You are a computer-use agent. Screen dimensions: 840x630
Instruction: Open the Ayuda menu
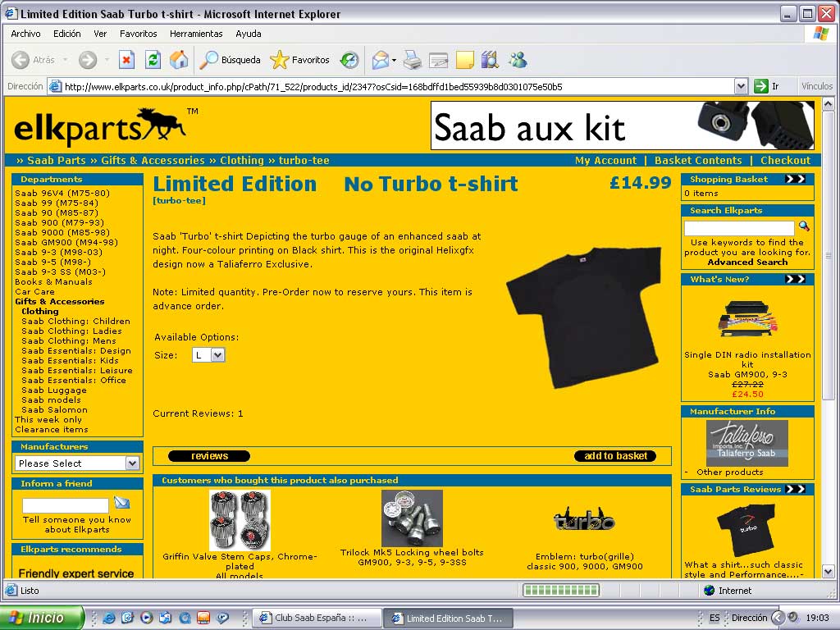click(249, 34)
